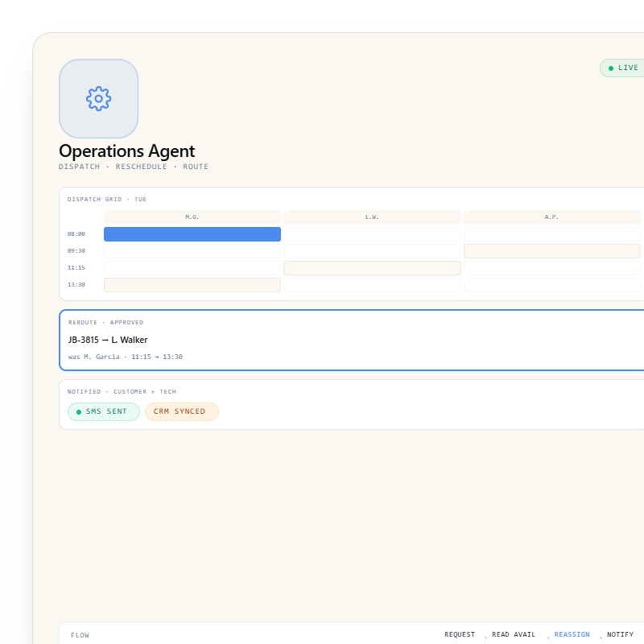Click the 08:00 time label
Image resolution: width=644 pixels, height=644 pixels.
point(76,234)
